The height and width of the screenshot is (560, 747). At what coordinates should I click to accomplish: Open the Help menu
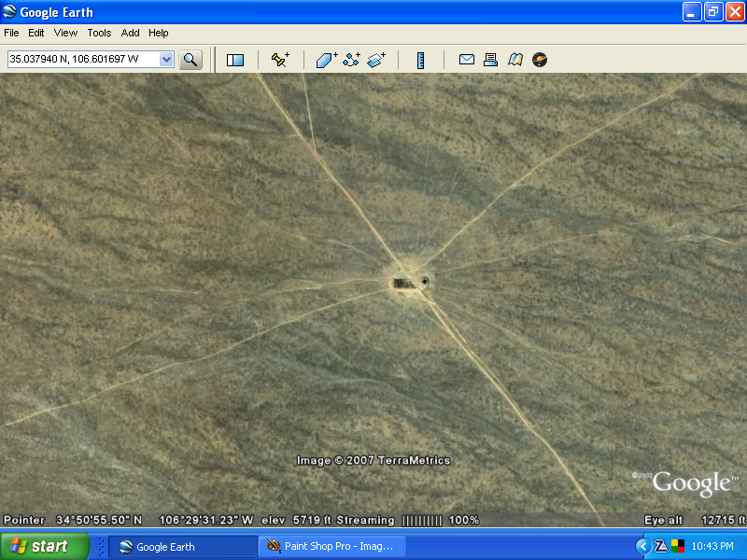point(158,33)
